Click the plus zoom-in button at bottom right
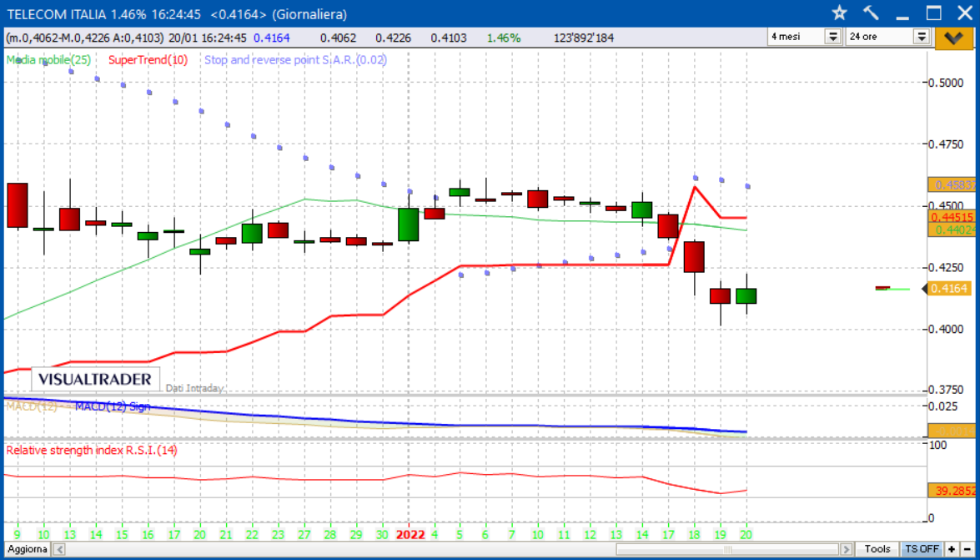The width and height of the screenshot is (980, 560). (x=952, y=549)
